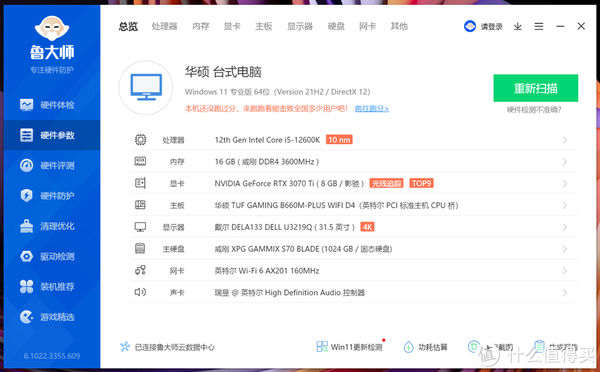The image size is (600, 372).
Task: Select 硬件评测 gauge icon in sidebar
Action: tap(26, 165)
